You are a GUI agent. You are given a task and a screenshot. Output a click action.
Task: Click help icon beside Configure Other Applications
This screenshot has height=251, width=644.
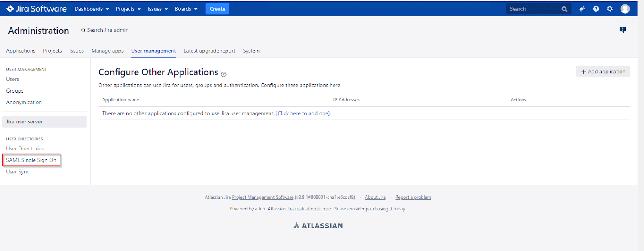pyautogui.click(x=224, y=74)
